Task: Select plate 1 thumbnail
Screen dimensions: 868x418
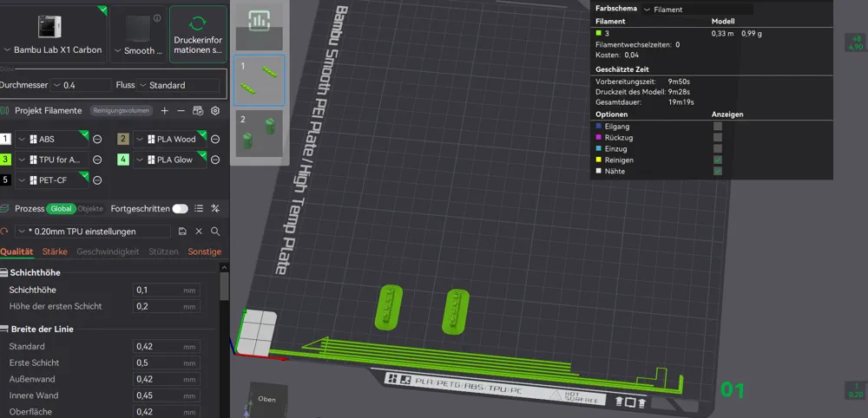Action: tap(259, 80)
